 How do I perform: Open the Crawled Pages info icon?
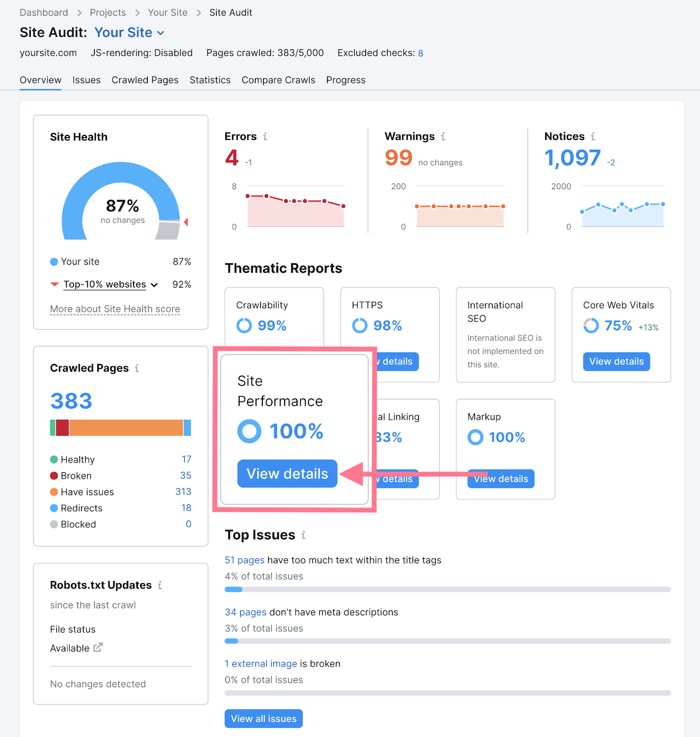(x=137, y=368)
